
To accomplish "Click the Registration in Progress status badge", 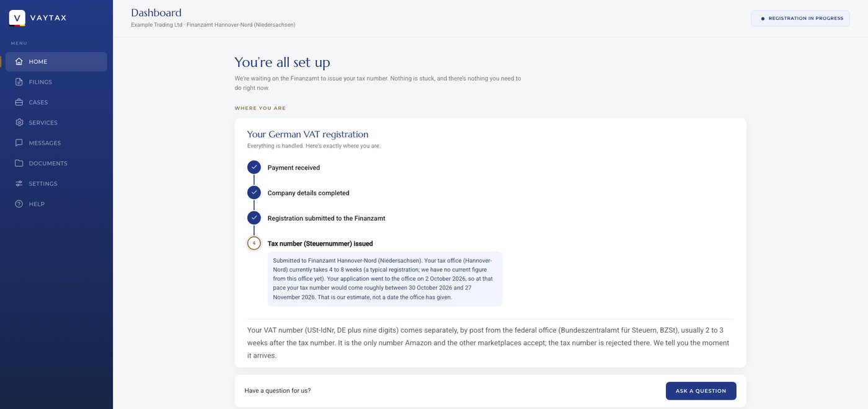I will click(x=800, y=19).
